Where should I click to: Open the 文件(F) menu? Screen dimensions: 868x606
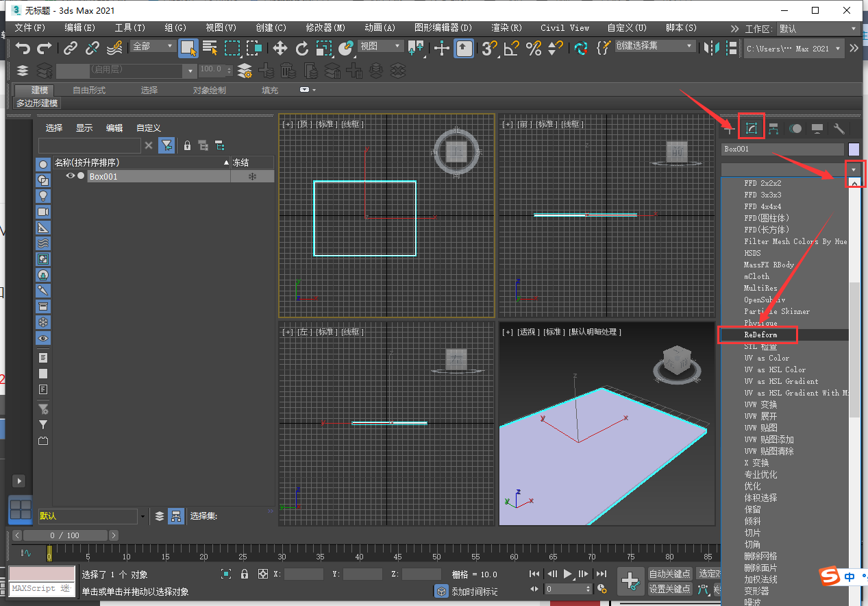(x=30, y=28)
